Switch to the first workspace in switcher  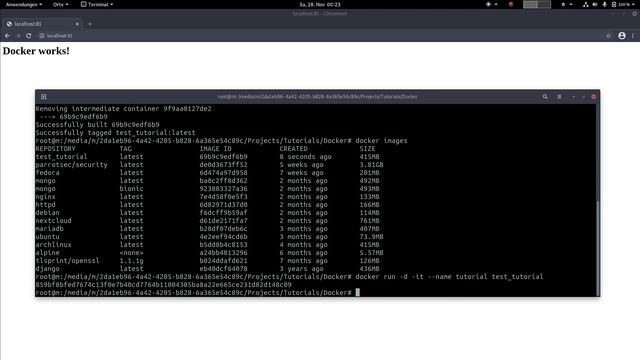(x=530, y=4)
